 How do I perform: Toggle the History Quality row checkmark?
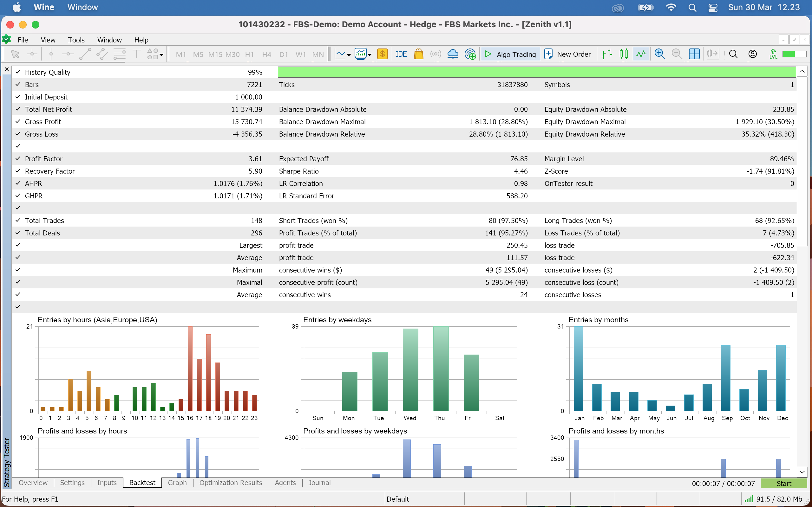[x=18, y=72]
